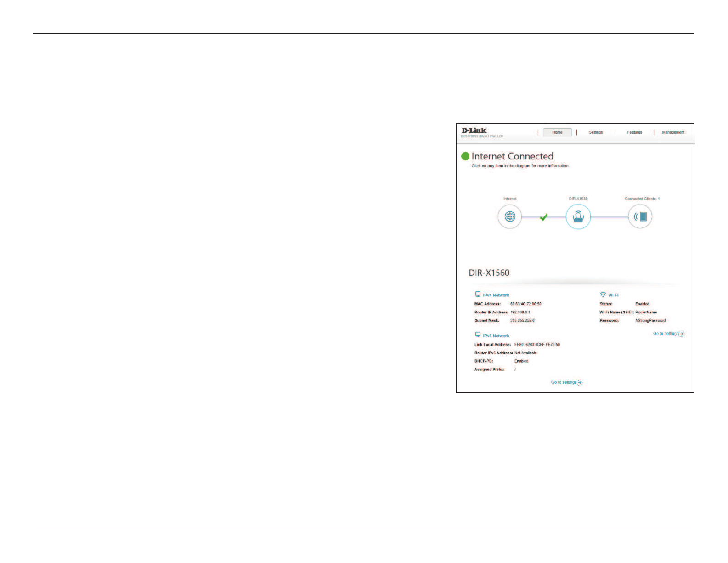Click arrow icon beside IPv6 Go to settings
Image resolution: width=728 pixels, height=563 pixels.
(x=580, y=383)
